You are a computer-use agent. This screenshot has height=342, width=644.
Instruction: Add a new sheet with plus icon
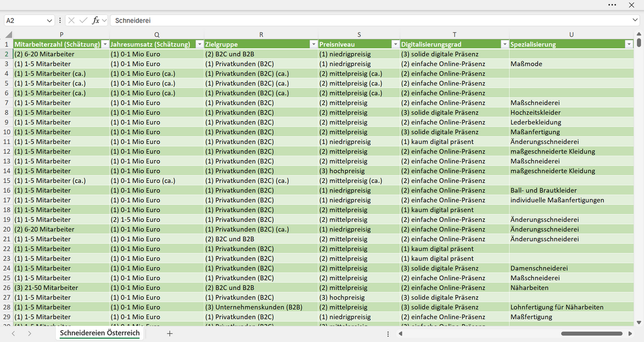pos(170,333)
